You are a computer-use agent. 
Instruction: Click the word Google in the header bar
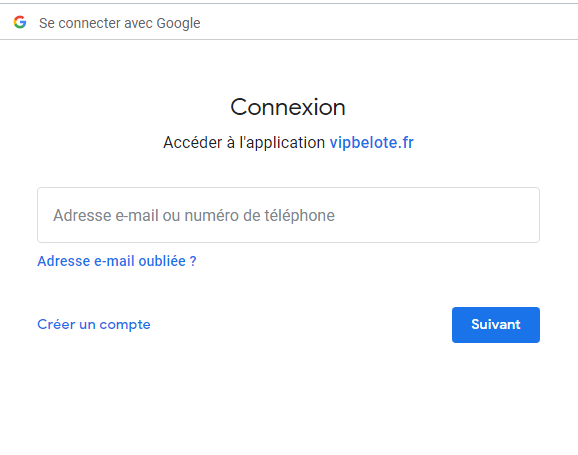coord(178,24)
